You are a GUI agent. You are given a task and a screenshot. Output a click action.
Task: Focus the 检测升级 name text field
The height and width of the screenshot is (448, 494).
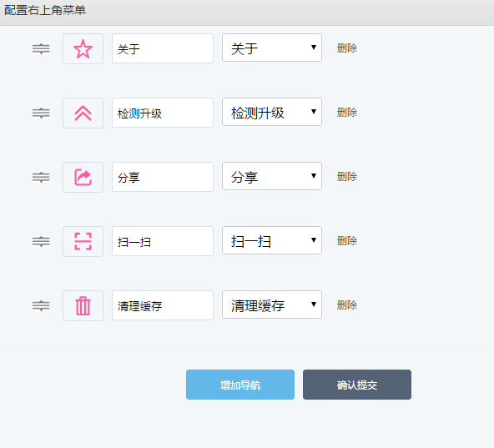pos(163,113)
